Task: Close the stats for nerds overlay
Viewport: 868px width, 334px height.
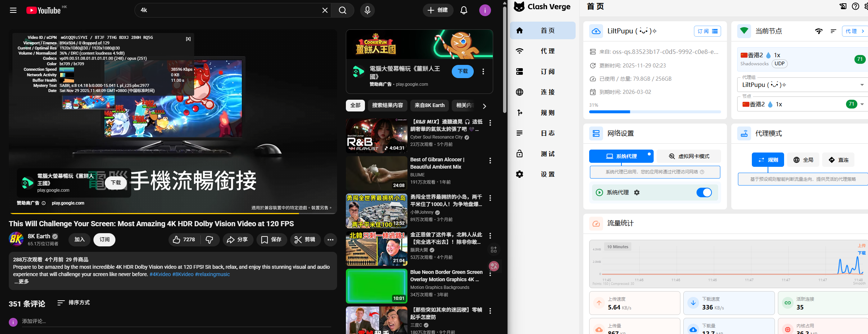Action: [x=188, y=39]
